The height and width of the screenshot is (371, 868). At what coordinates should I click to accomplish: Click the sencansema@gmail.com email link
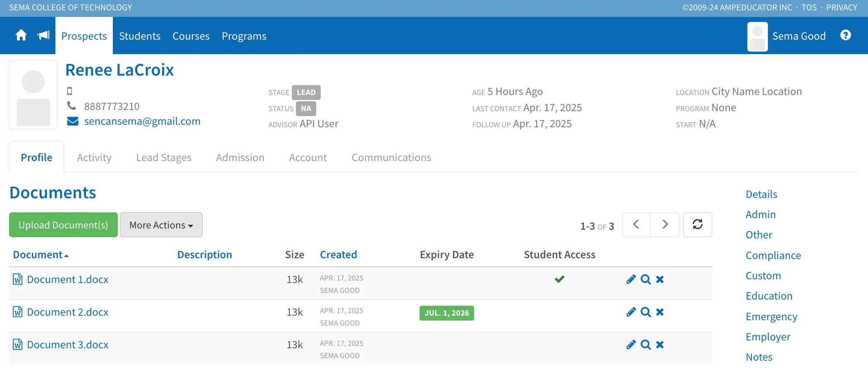tap(142, 121)
